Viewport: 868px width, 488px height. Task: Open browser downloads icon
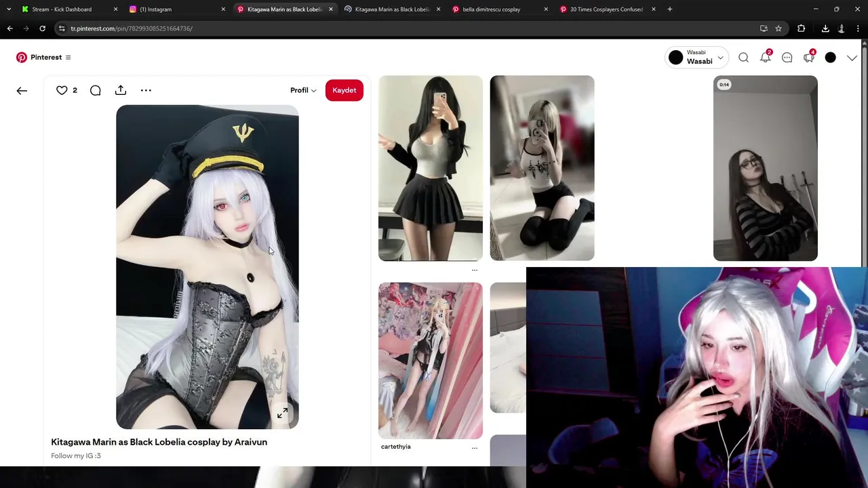(825, 28)
